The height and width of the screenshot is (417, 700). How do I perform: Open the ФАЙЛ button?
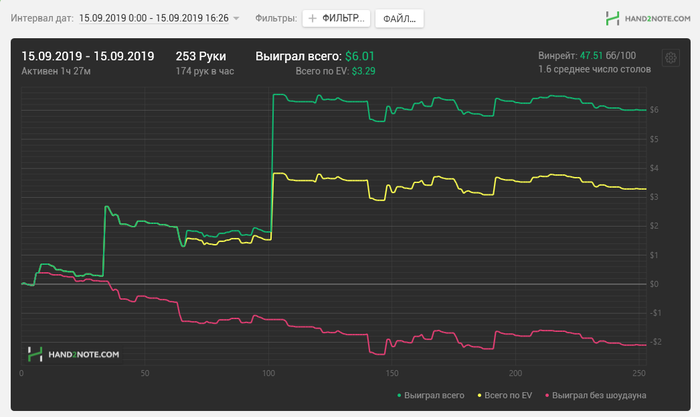tap(399, 19)
